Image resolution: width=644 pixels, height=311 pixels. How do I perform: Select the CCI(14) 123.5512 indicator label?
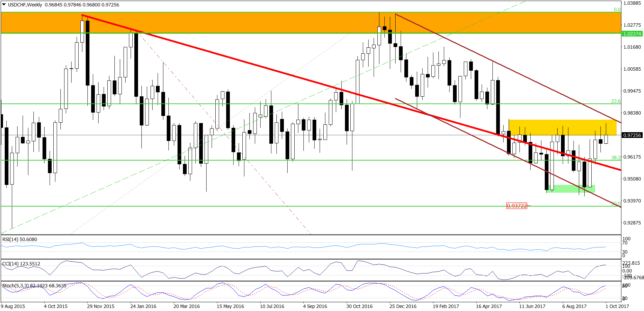click(21, 264)
